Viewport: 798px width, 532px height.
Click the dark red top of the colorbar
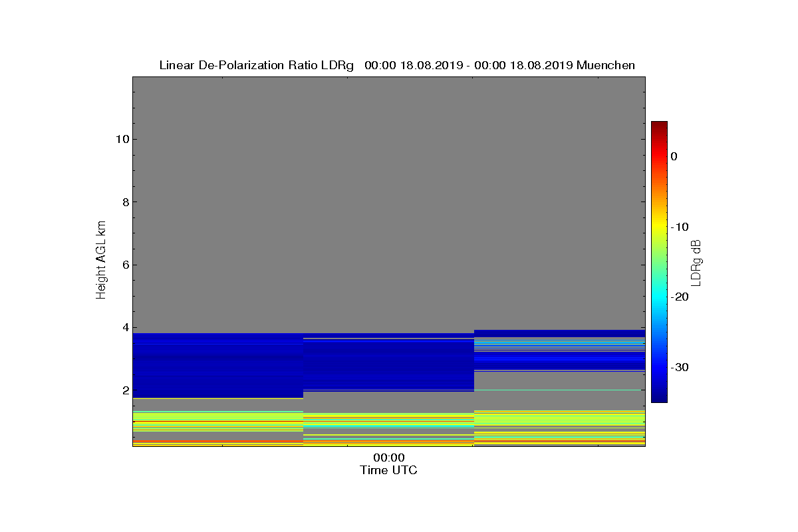coord(659,126)
